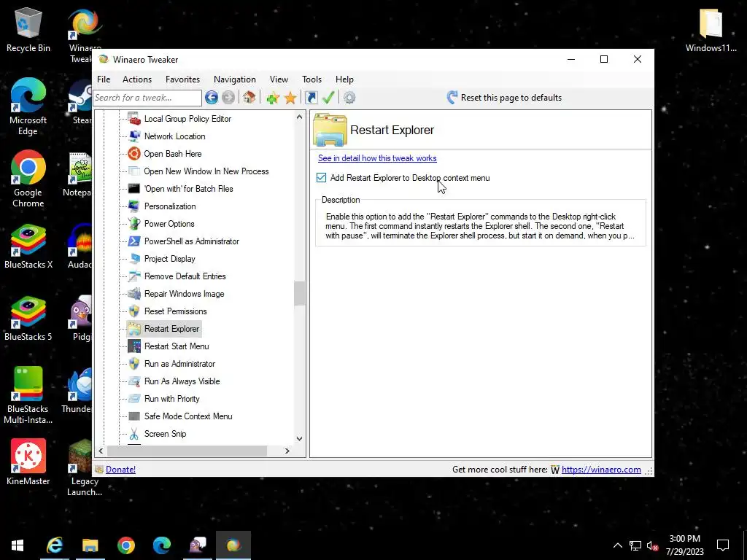Open the notification center icon
The image size is (747, 560).
(x=723, y=545)
